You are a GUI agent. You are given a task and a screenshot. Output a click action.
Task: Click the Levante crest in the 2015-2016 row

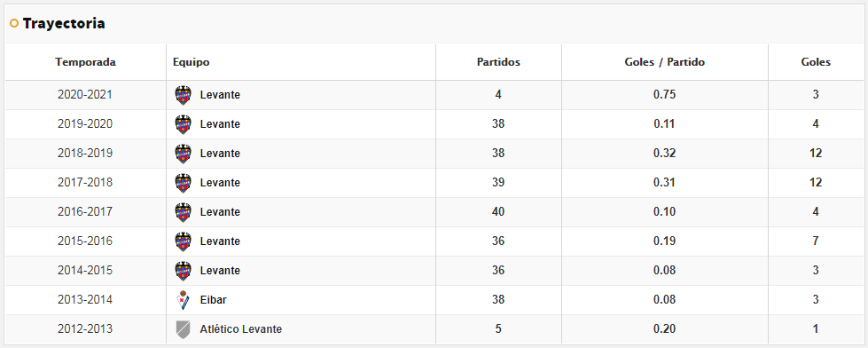[x=183, y=241]
